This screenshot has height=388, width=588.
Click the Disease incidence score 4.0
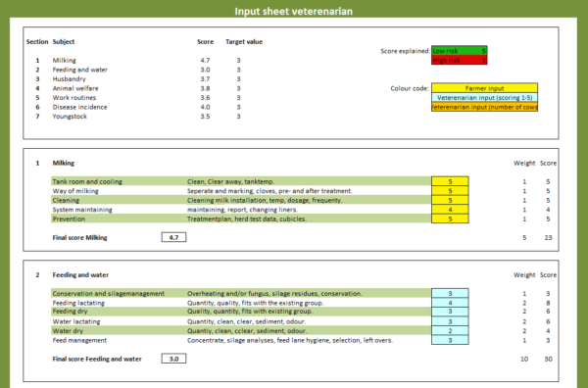tap(205, 107)
